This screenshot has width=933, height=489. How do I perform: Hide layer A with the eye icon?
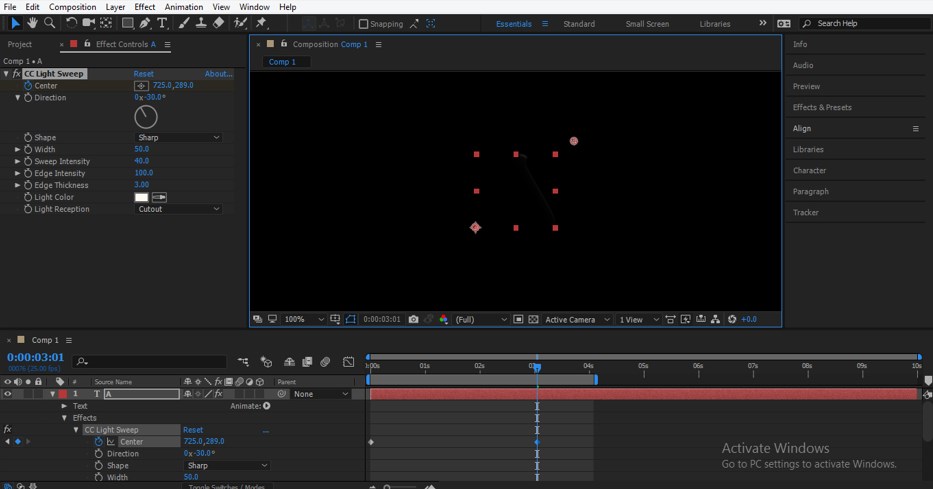click(8, 394)
